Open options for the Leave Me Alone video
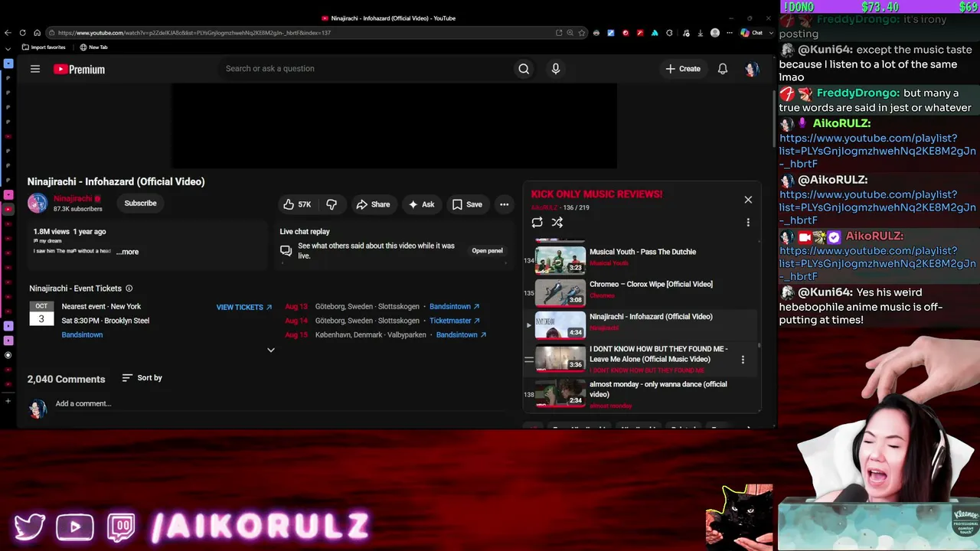This screenshot has height=551, width=980. point(743,360)
